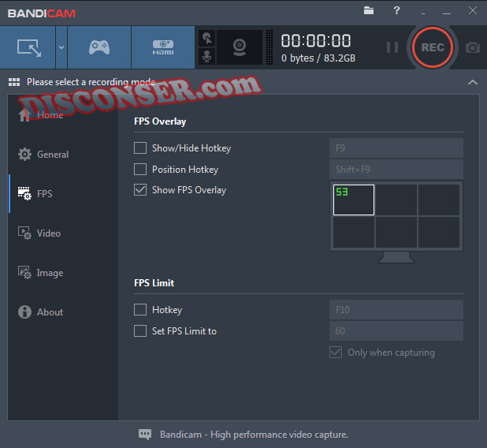Click the recording mode grid icon
The width and height of the screenshot is (487, 448).
(14, 82)
